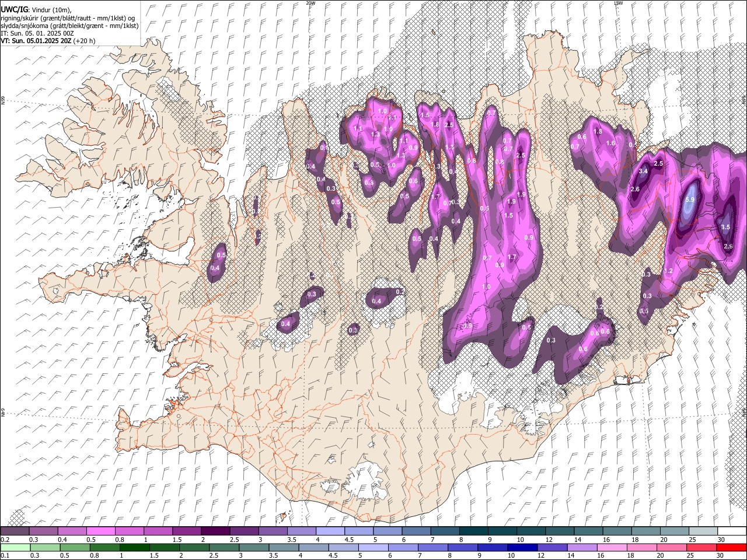Click the pale lavender 4 snow scale swatch
Viewport: 747px width, 560px height.
pyautogui.click(x=330, y=531)
